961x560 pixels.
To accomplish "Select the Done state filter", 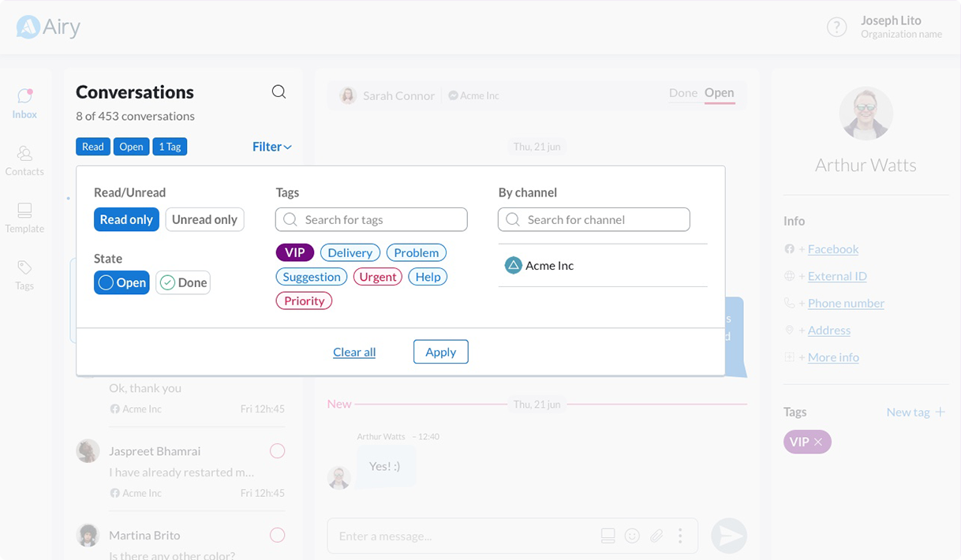I will tap(183, 283).
